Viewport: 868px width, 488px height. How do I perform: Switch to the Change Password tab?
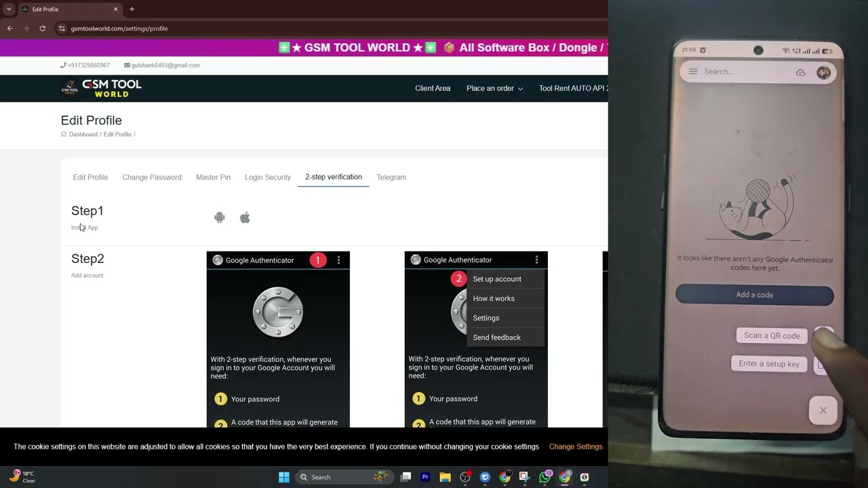(x=152, y=177)
